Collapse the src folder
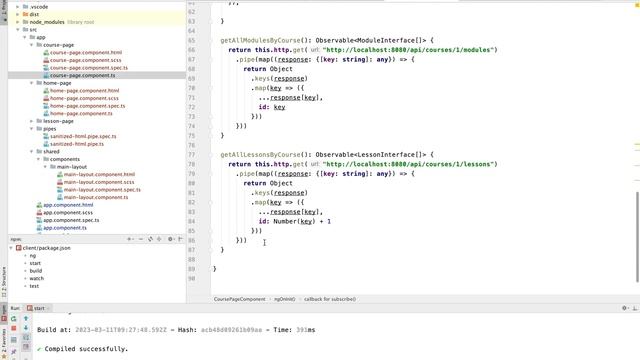Viewport: 640px width, 360px height. coord(18,30)
